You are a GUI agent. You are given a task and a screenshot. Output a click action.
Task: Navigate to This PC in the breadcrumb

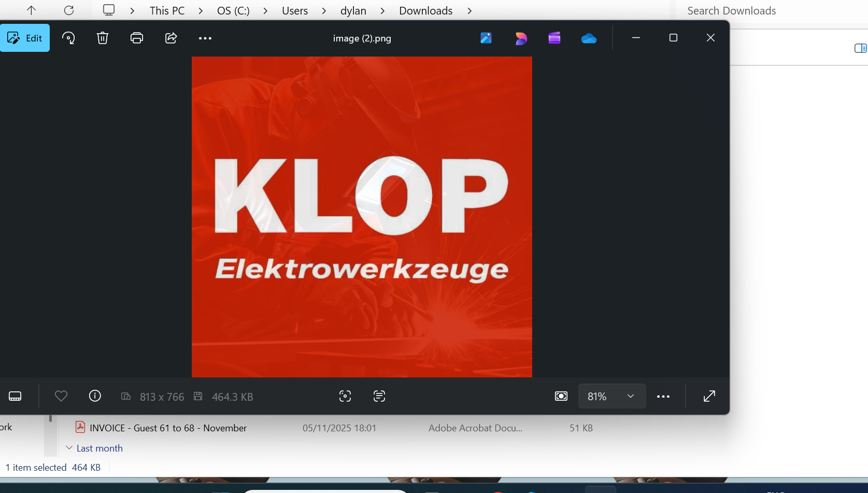(x=167, y=11)
